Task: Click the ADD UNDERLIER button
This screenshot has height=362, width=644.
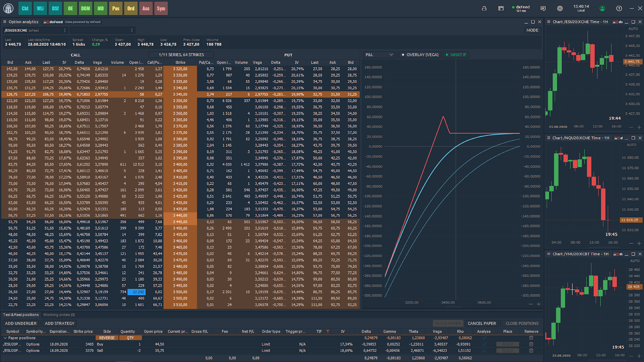Action: click(x=21, y=323)
